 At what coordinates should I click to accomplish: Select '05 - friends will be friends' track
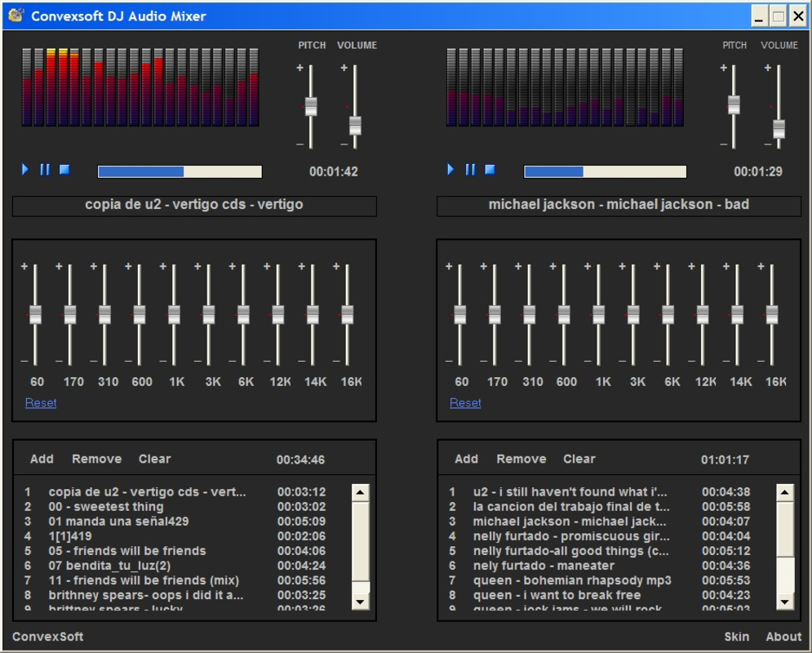174,551
